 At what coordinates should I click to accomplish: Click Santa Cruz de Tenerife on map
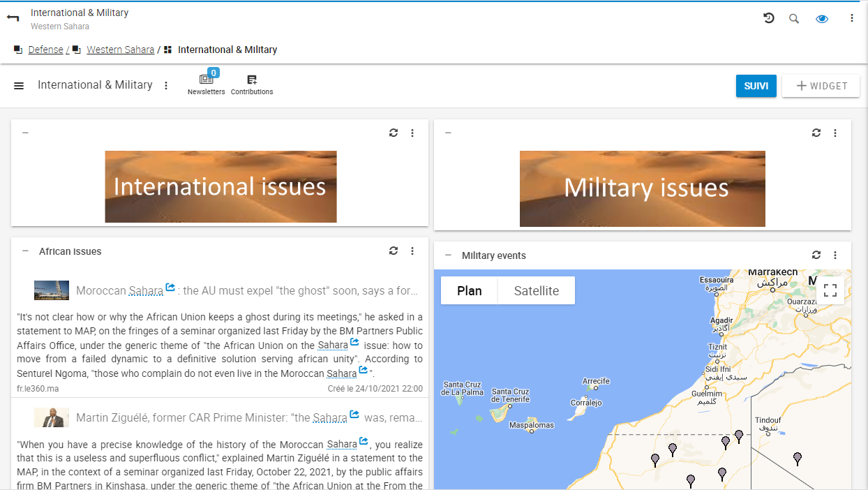pos(511,395)
